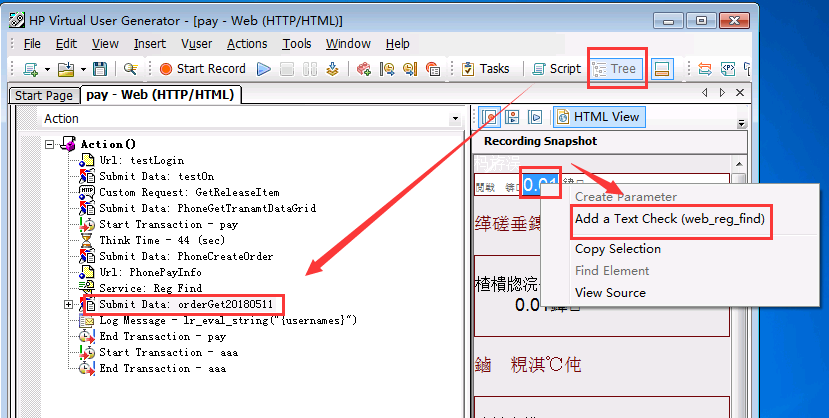Select the Log Message lr_eval_string step
This screenshot has height=418, width=829.
pos(228,320)
